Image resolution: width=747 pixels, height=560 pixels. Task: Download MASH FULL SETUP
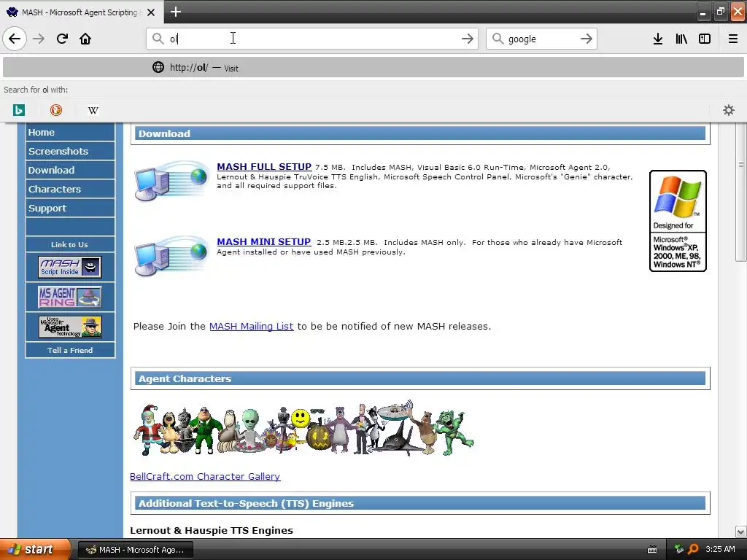(x=264, y=167)
